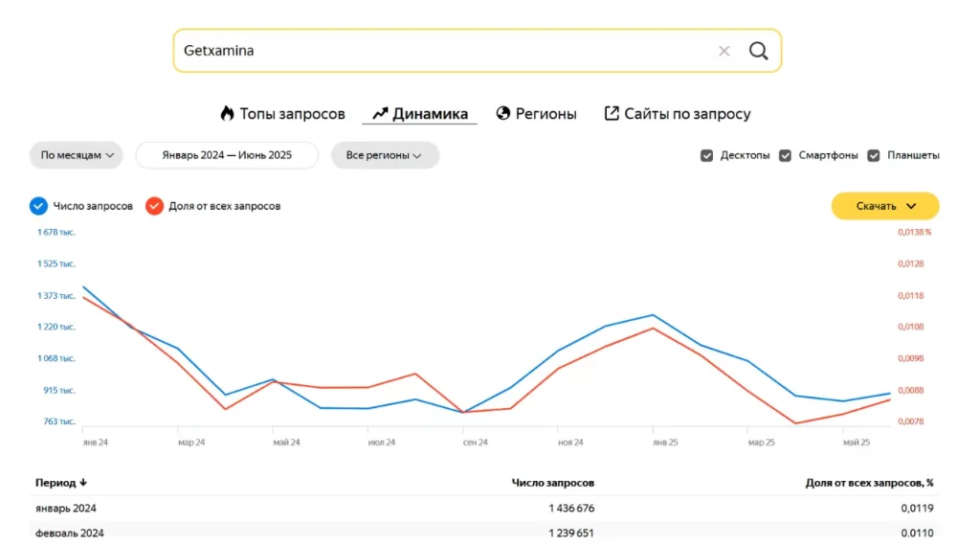
Task: Clear the search field with the X icon
Action: coord(724,52)
